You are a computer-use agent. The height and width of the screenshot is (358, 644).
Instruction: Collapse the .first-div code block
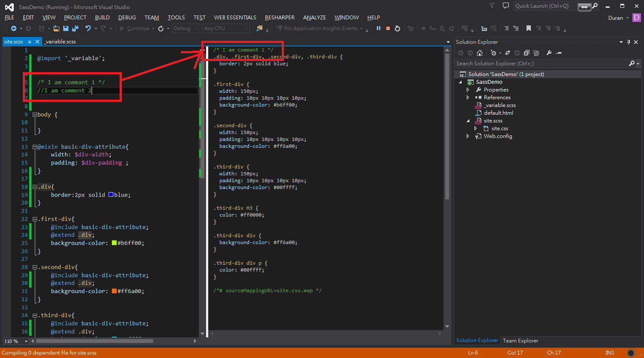(x=35, y=219)
